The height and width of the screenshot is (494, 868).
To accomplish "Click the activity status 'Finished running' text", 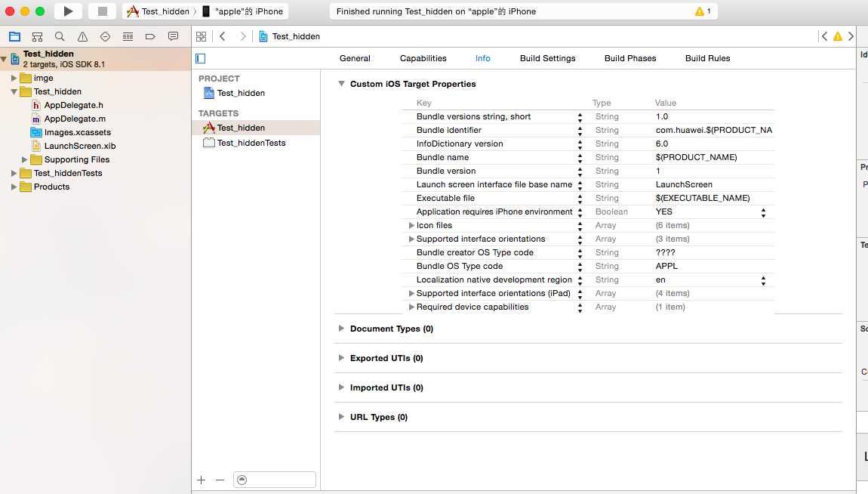I will (436, 11).
